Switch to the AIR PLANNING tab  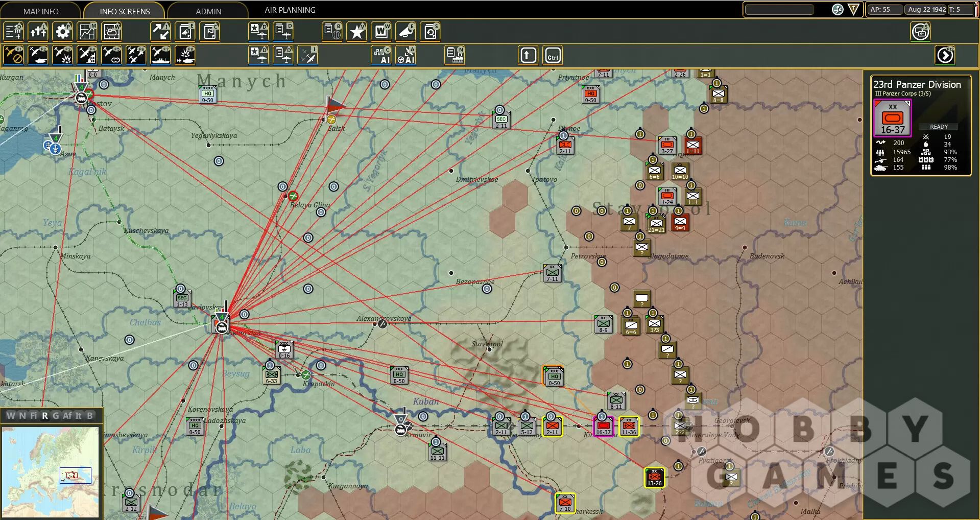[290, 10]
